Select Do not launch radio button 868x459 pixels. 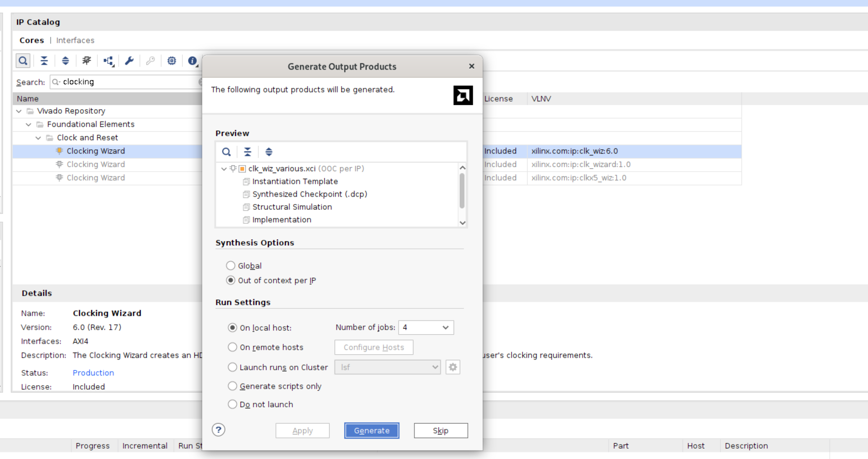232,404
